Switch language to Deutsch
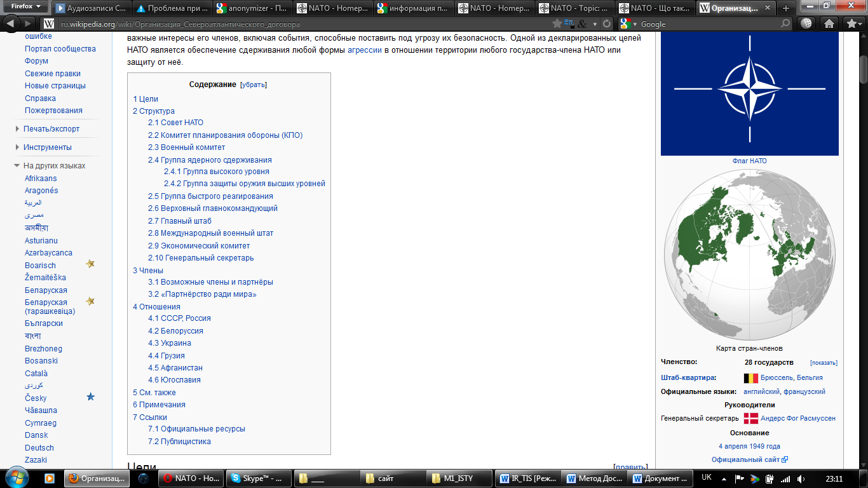The image size is (868, 488). click(x=39, y=448)
